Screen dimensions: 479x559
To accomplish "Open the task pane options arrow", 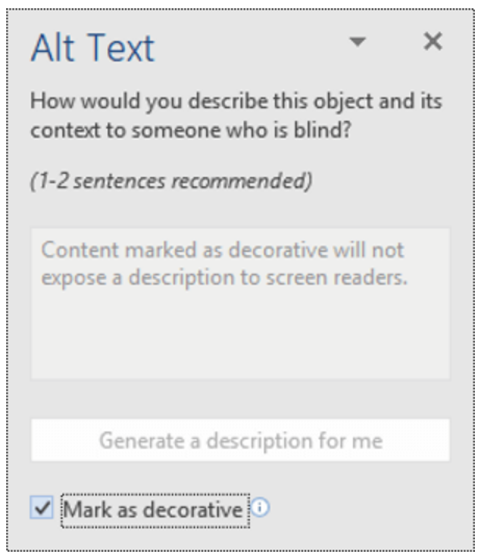I will click(357, 42).
